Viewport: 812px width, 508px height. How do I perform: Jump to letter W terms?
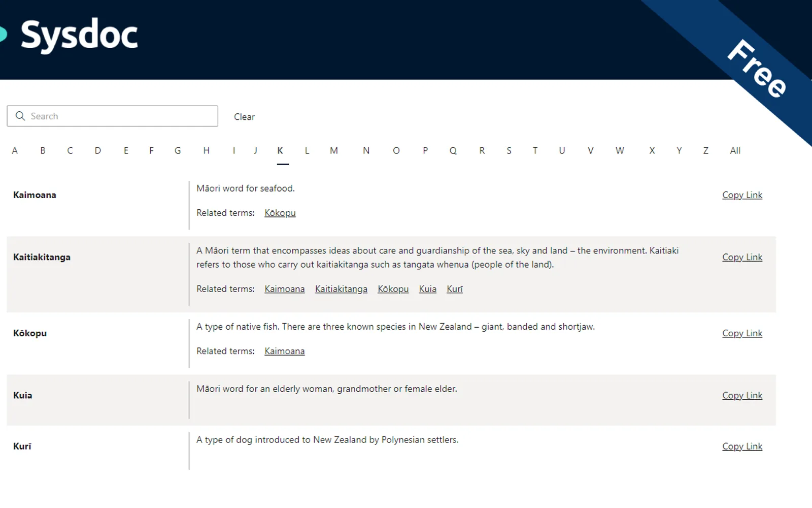click(620, 150)
